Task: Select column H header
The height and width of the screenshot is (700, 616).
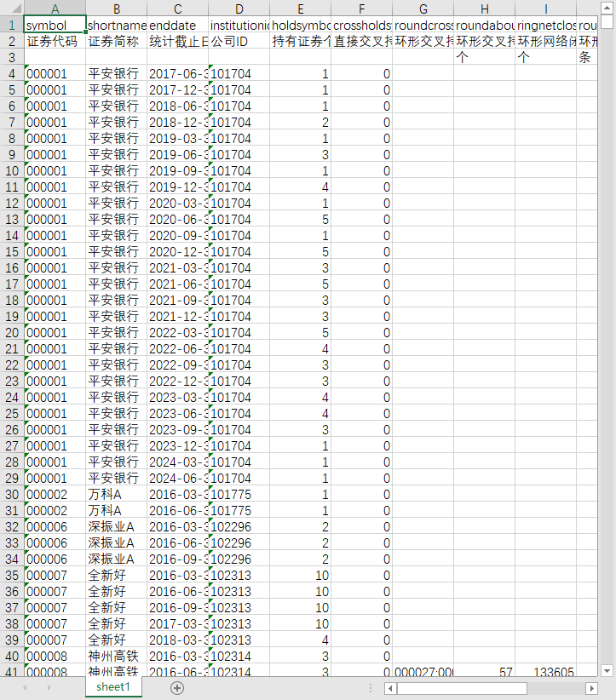Action: pyautogui.click(x=485, y=9)
